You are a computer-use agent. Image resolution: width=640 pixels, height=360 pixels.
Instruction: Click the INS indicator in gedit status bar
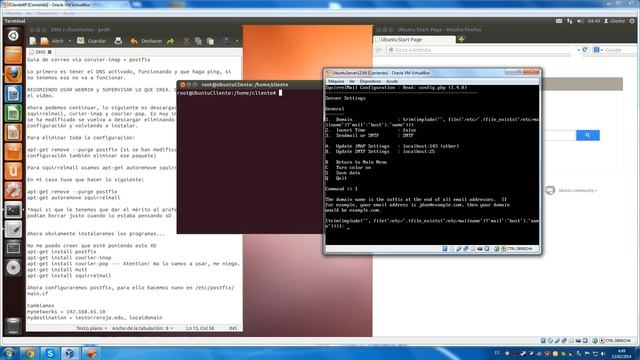coord(233,328)
